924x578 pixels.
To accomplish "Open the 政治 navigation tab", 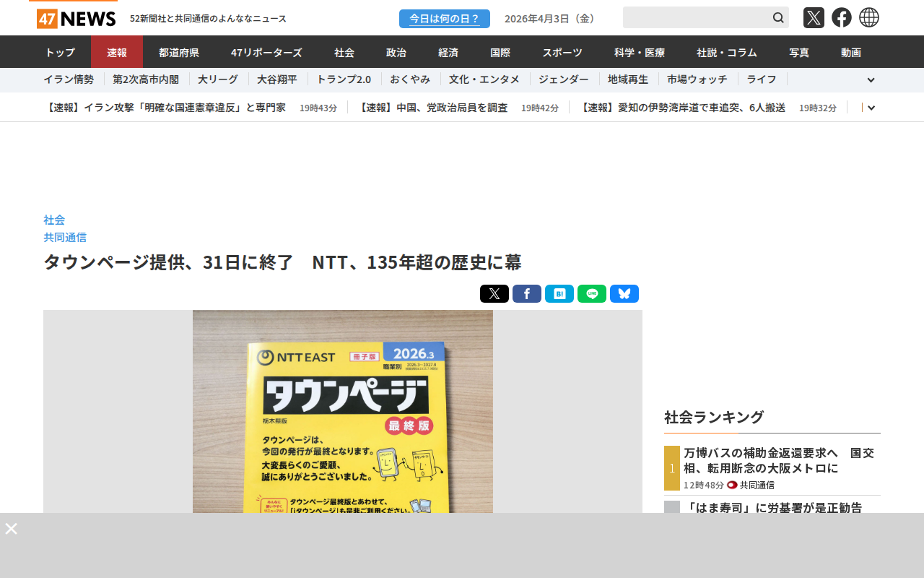I will tap(396, 52).
